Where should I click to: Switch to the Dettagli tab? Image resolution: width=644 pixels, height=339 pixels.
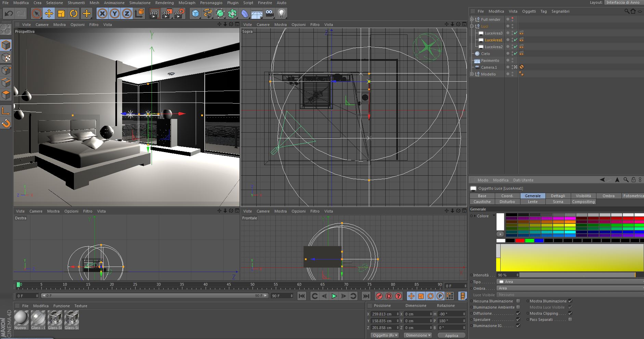pyautogui.click(x=558, y=196)
